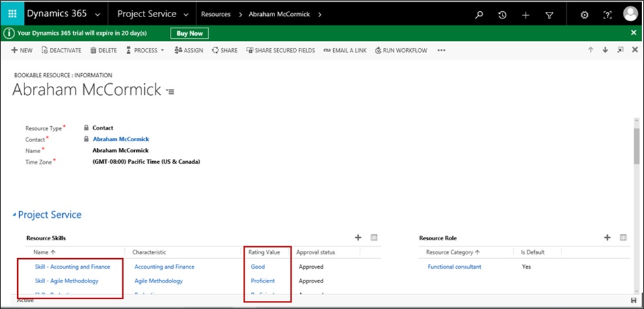
Task: Click the vertical form scrollbar
Action: point(637,147)
